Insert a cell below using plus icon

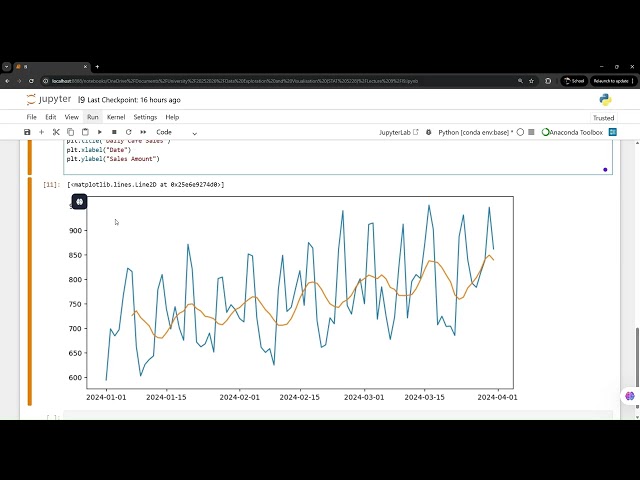point(41,132)
